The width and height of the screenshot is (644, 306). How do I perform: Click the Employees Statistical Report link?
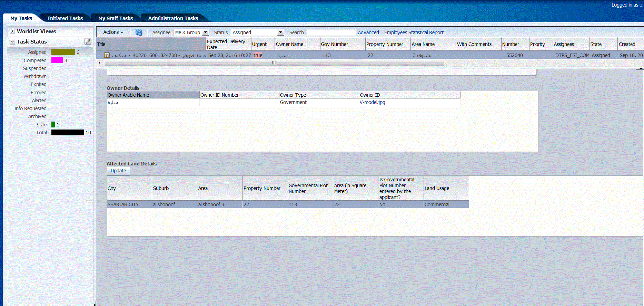(x=414, y=32)
